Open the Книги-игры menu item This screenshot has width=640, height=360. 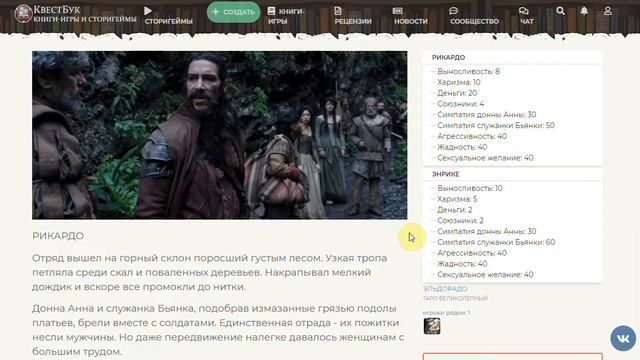286,16
